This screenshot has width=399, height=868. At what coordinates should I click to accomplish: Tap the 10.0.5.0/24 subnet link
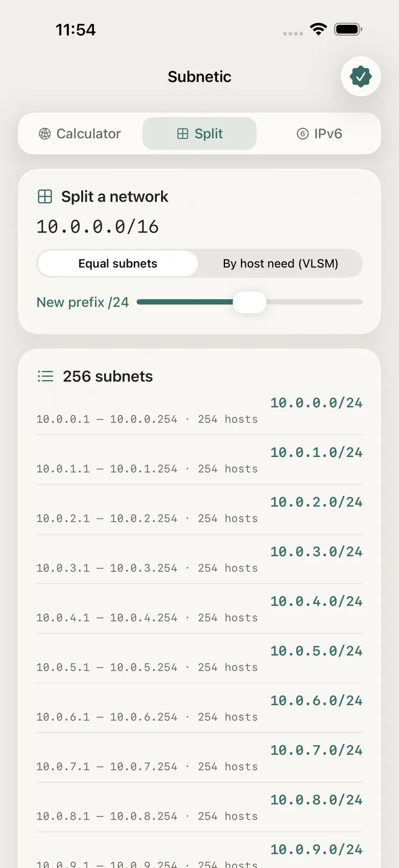coord(317,651)
